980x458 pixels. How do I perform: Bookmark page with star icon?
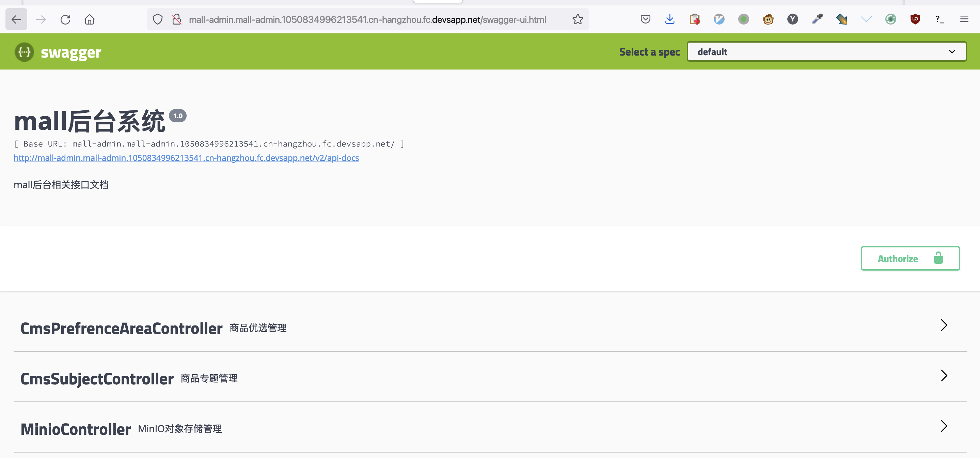click(x=578, y=19)
